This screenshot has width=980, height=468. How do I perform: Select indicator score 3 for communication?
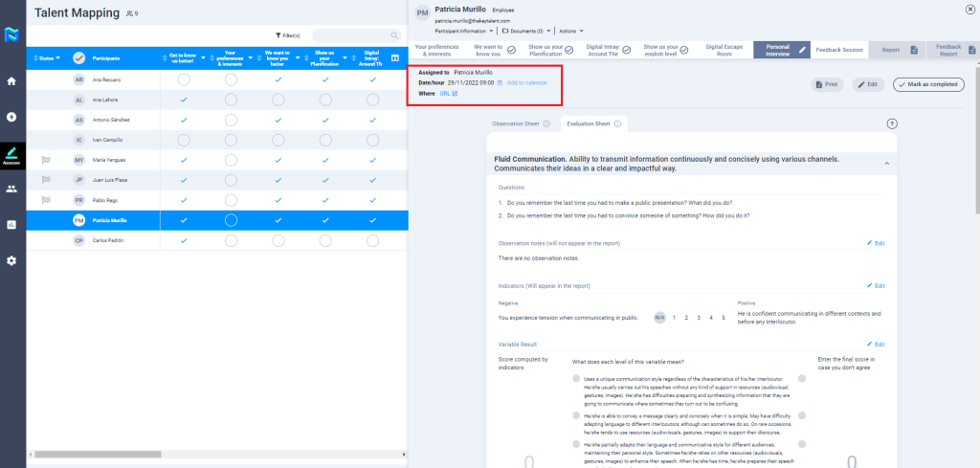point(697,317)
